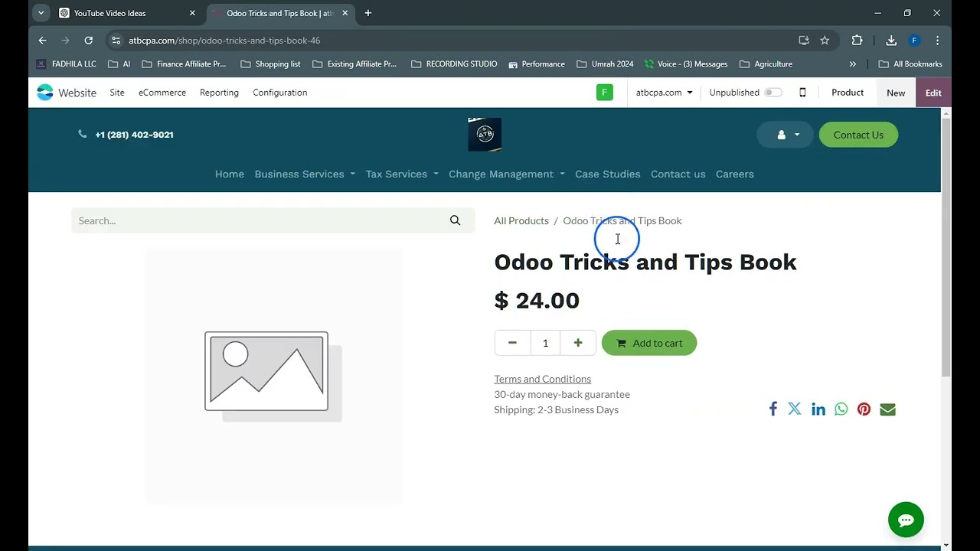
Task: Click install app icon in address bar
Action: coord(804,41)
